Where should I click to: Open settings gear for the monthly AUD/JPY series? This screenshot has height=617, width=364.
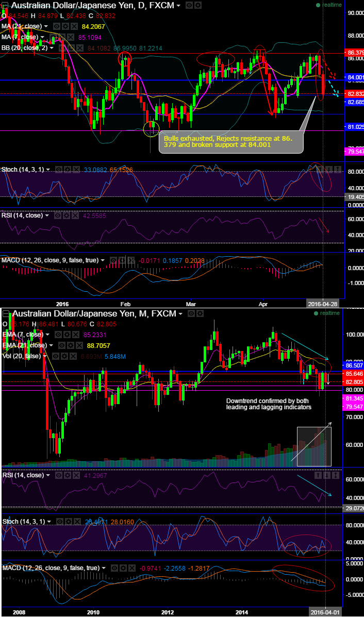tap(200, 313)
